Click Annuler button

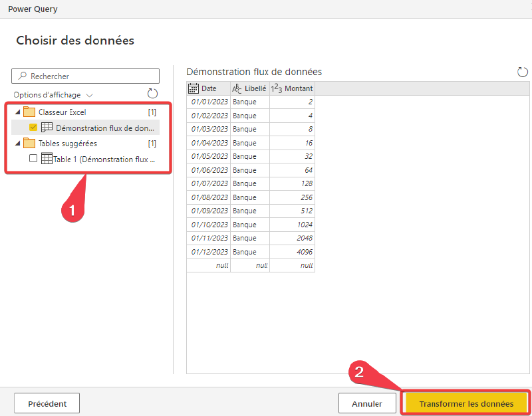pos(367,403)
